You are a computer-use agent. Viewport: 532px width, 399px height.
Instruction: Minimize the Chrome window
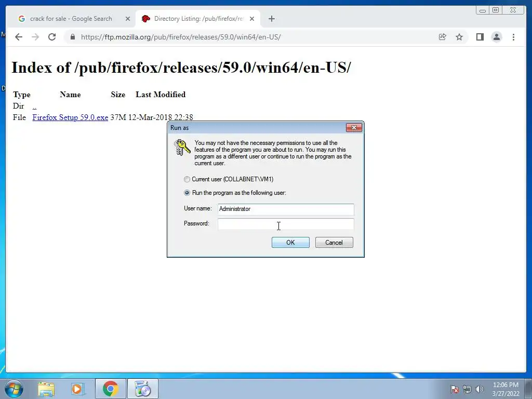(x=483, y=10)
